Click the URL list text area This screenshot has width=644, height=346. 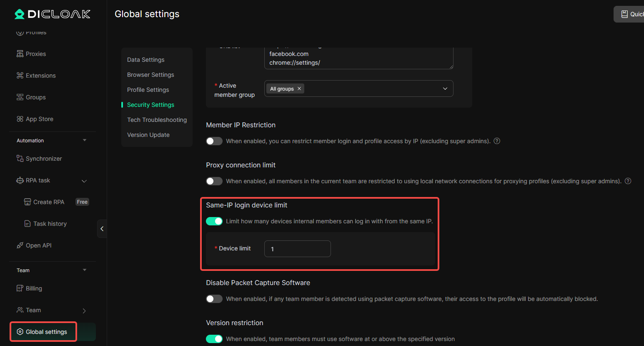[359, 58]
